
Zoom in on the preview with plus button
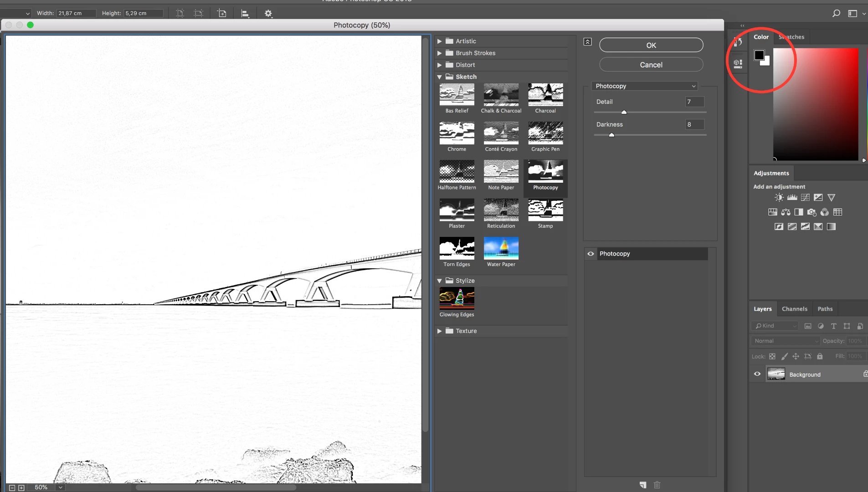[21, 487]
